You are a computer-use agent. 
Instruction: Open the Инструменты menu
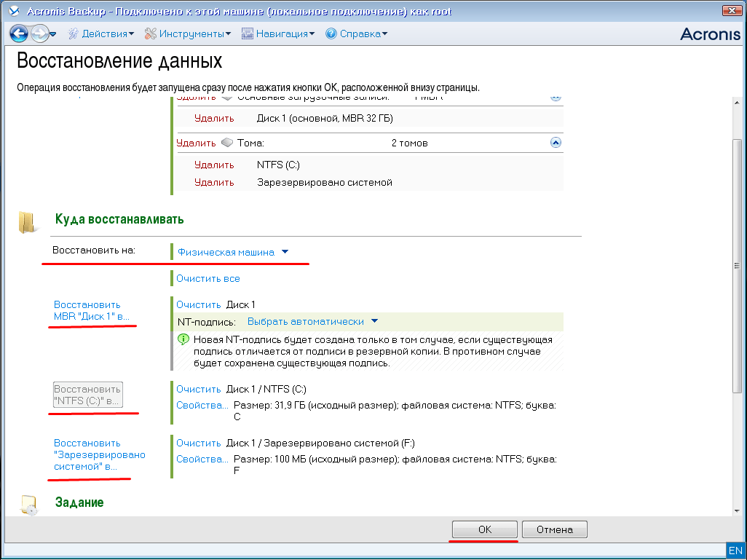188,33
